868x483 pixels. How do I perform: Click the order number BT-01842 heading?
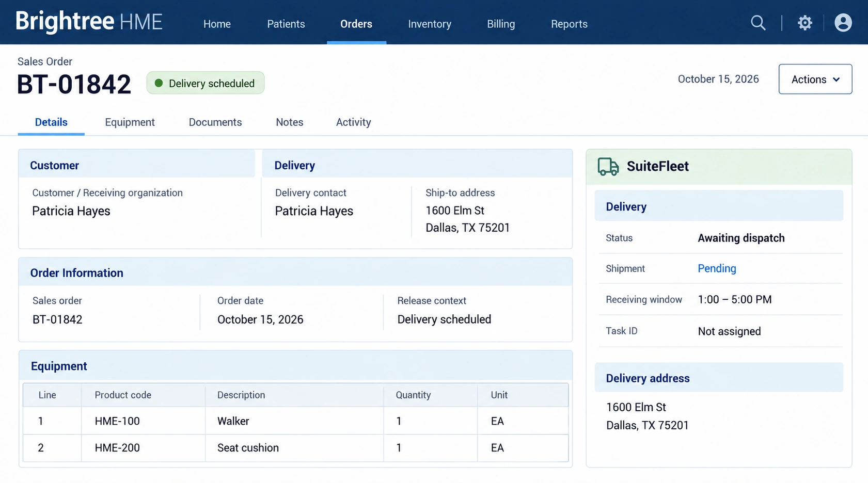[x=74, y=84]
